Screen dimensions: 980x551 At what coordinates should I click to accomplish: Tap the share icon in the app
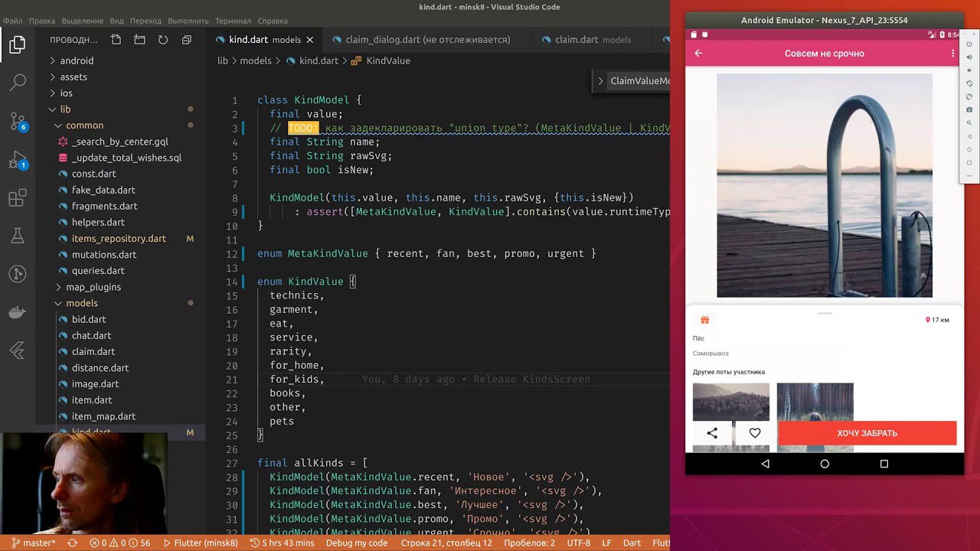(x=712, y=433)
